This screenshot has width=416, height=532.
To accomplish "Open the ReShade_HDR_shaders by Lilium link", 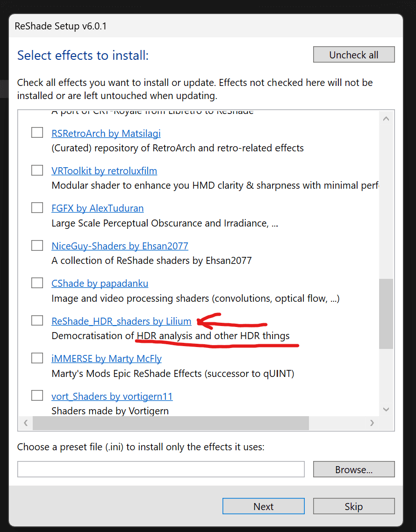I will tap(121, 321).
